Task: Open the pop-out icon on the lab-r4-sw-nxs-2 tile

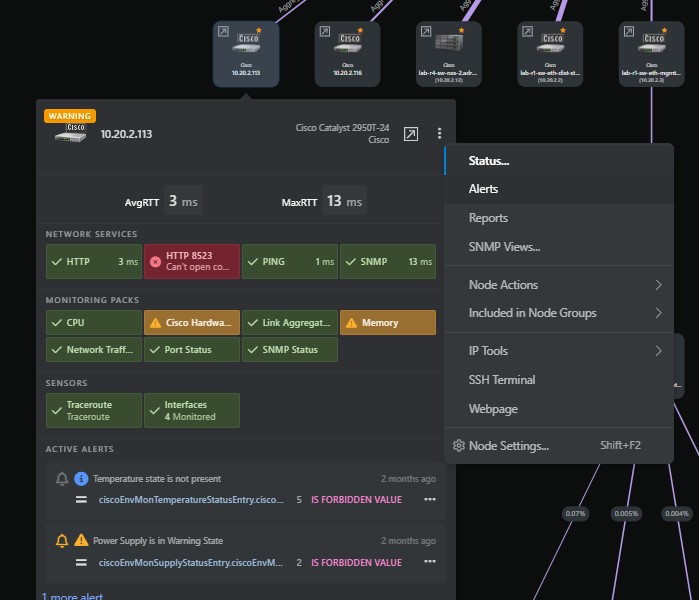Action: pyautogui.click(x=426, y=31)
